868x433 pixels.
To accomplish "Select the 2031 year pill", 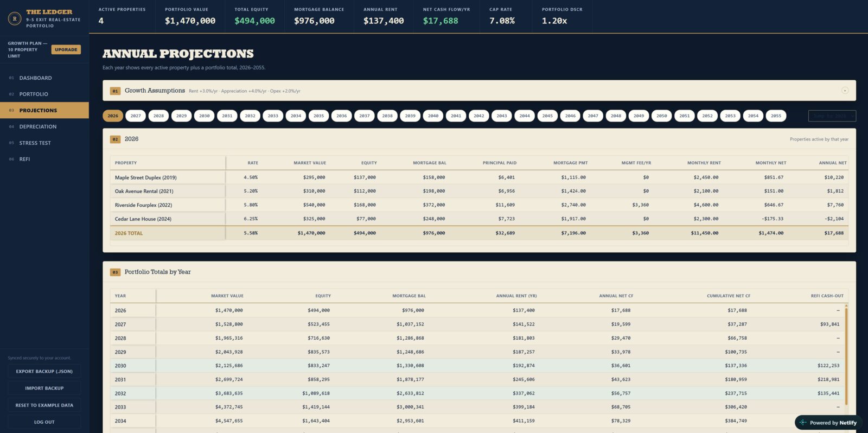I will (x=227, y=116).
